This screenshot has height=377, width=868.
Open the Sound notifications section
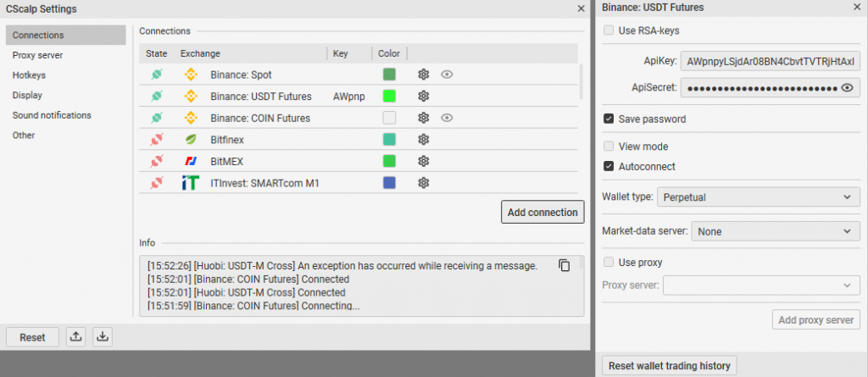pyautogui.click(x=52, y=115)
